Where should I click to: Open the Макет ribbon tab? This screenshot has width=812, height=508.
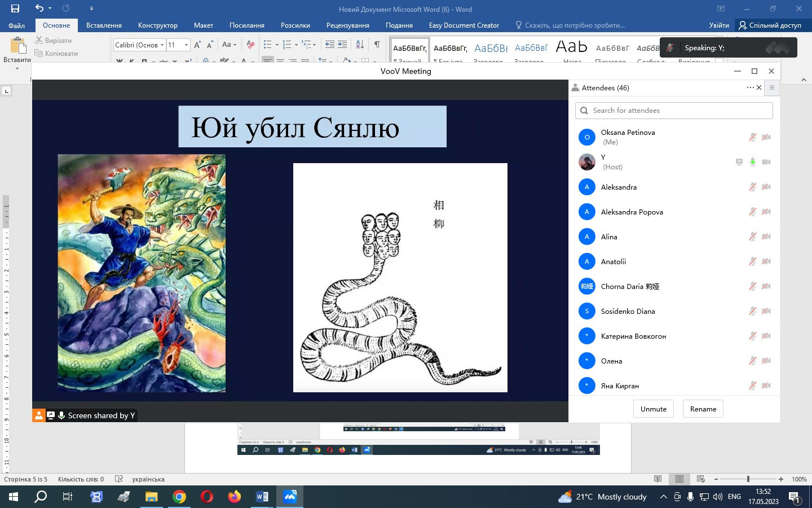click(204, 25)
